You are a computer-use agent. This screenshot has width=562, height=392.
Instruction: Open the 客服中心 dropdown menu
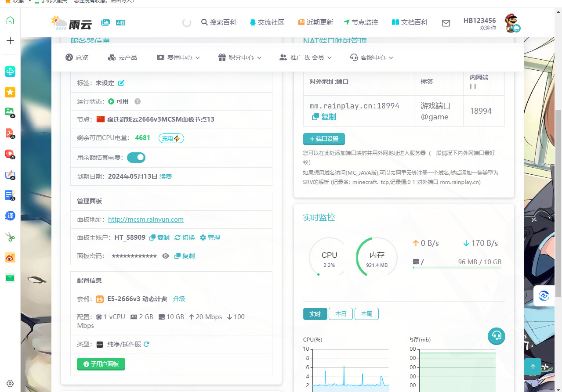(x=371, y=58)
